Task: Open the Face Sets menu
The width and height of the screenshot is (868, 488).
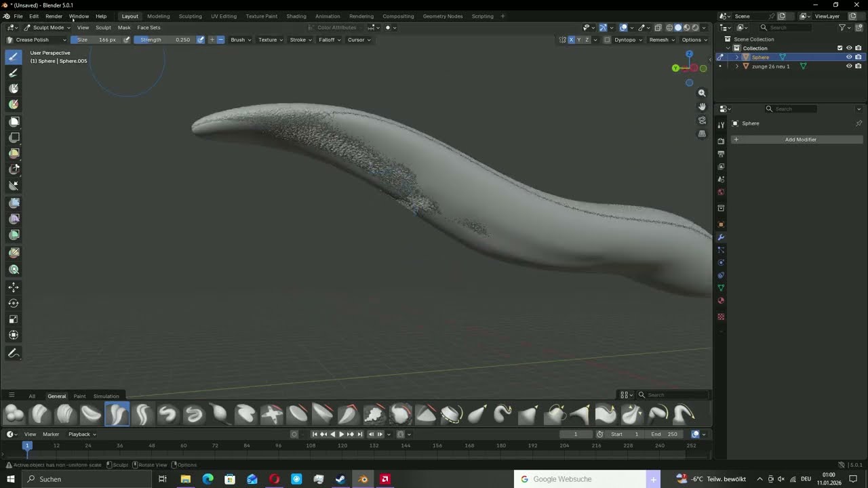Action: click(x=149, y=28)
